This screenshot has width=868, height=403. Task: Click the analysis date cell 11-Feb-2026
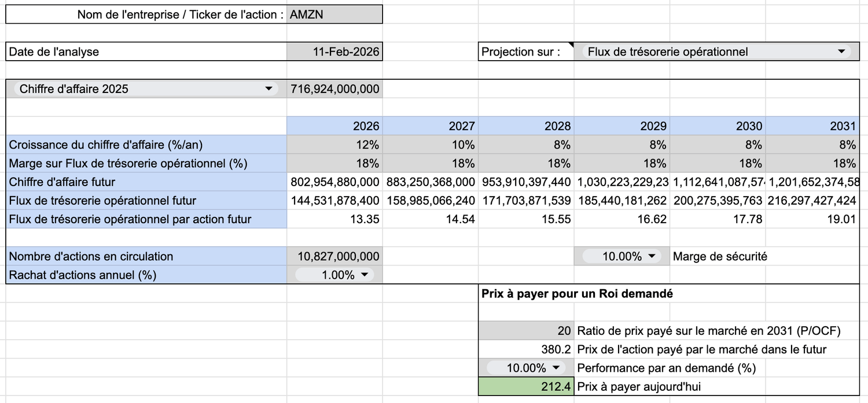[x=334, y=51]
